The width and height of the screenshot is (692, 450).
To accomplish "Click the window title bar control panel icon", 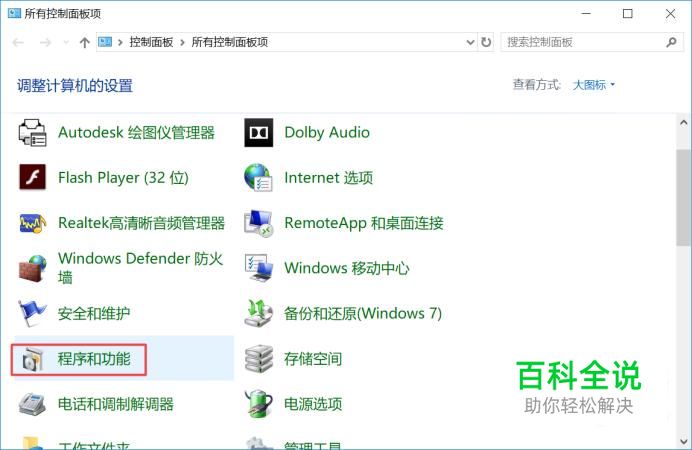I will (x=14, y=13).
